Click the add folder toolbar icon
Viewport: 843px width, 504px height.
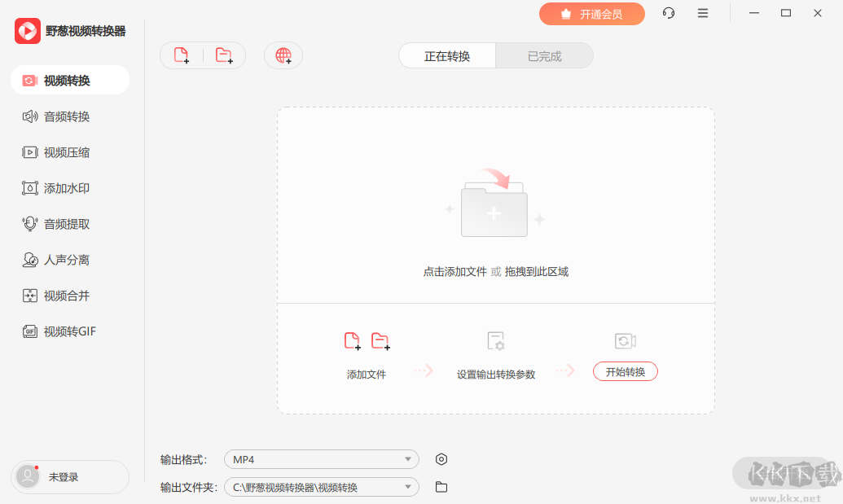tap(226, 55)
